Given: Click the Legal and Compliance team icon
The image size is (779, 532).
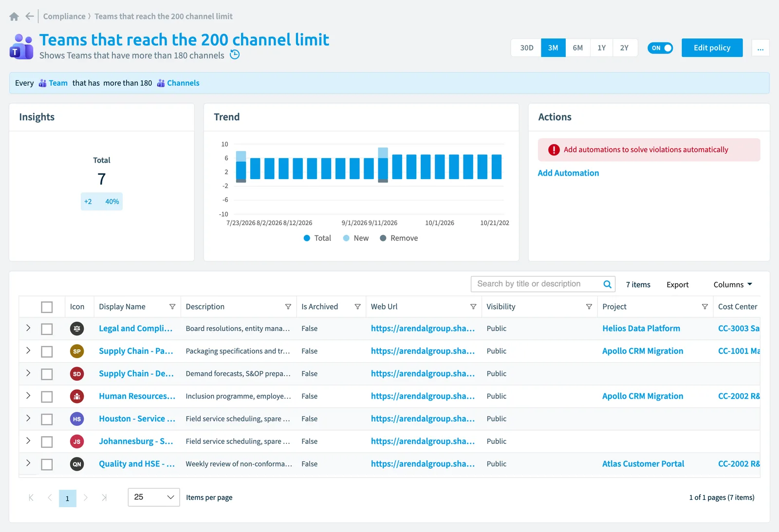Looking at the screenshot, I should [77, 329].
